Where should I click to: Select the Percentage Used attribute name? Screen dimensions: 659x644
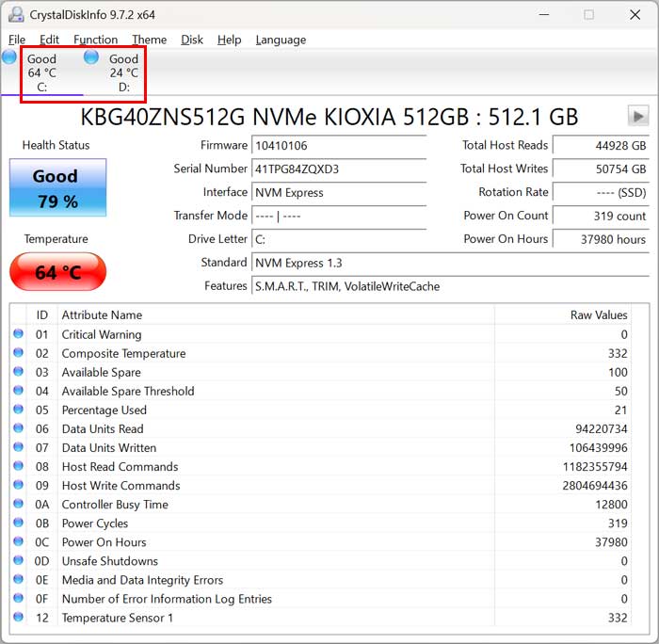point(104,411)
